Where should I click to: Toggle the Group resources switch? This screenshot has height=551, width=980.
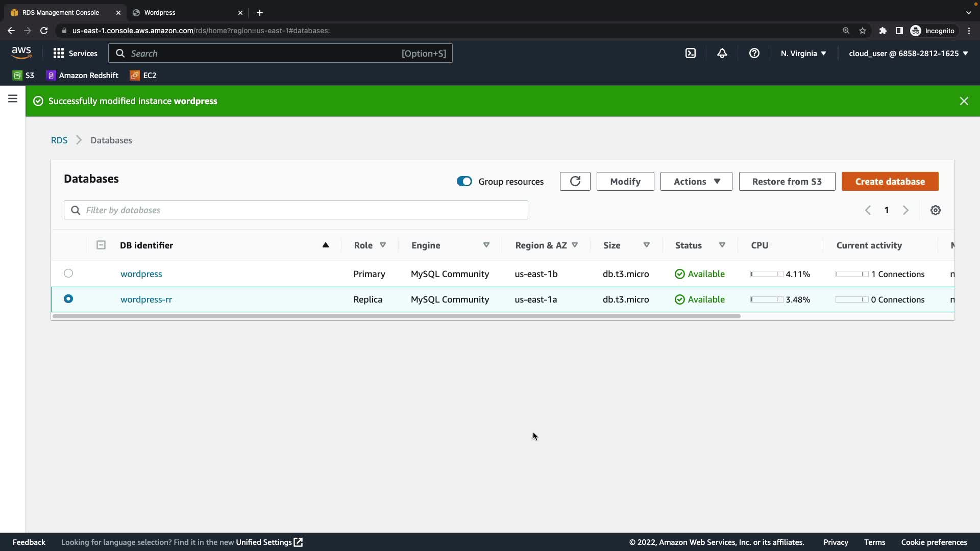pyautogui.click(x=464, y=181)
